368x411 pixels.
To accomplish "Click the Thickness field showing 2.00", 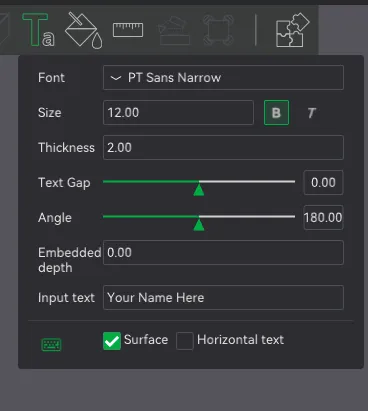I will click(223, 148).
